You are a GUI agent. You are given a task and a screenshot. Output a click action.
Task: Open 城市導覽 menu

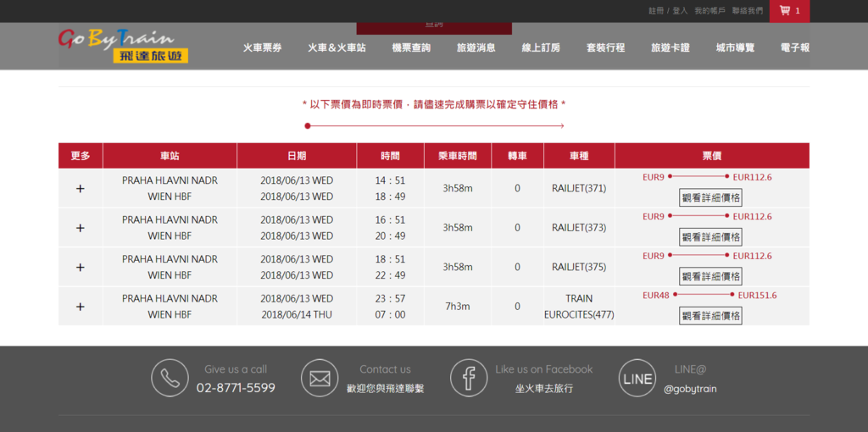pyautogui.click(x=735, y=47)
